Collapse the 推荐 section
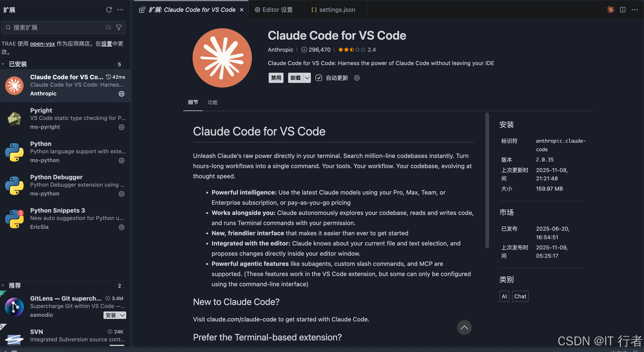644x352 pixels. click(3, 285)
